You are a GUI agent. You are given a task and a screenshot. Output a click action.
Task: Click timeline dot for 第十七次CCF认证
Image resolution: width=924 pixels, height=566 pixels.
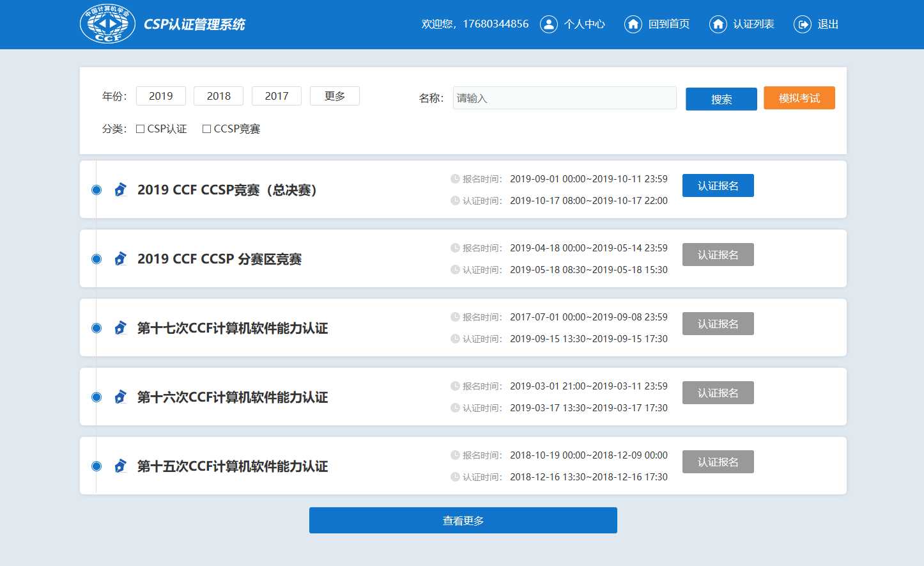(x=96, y=328)
